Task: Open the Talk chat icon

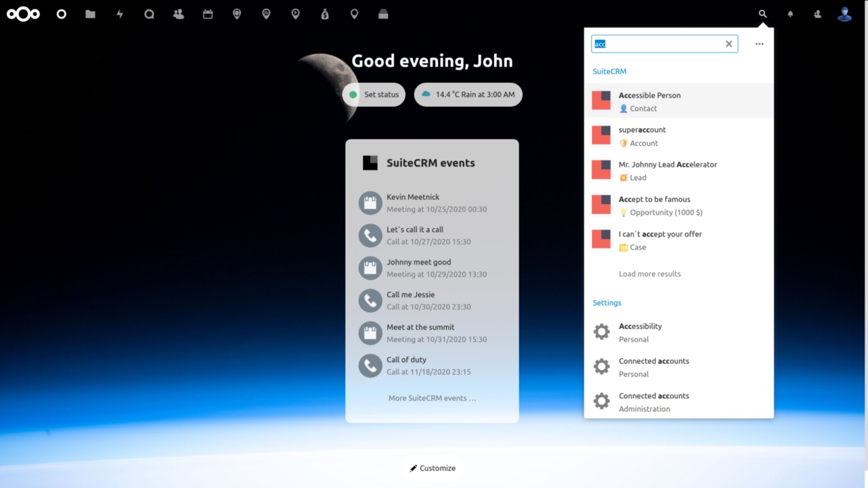Action: (x=149, y=14)
